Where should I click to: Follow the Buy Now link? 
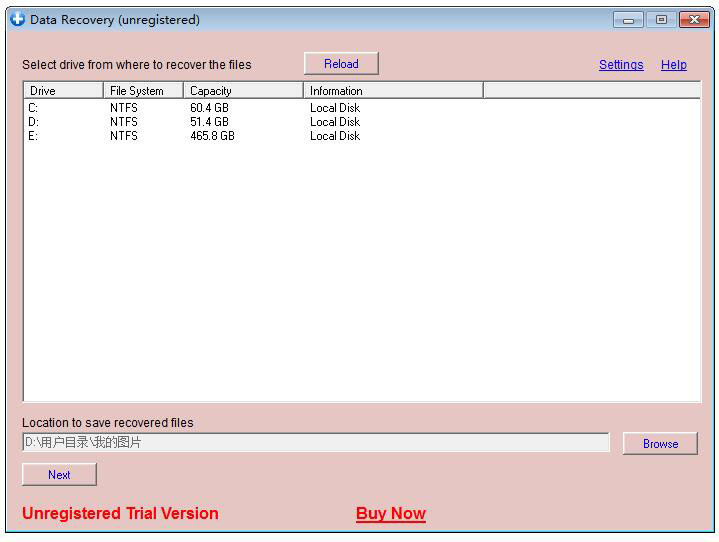pos(390,514)
